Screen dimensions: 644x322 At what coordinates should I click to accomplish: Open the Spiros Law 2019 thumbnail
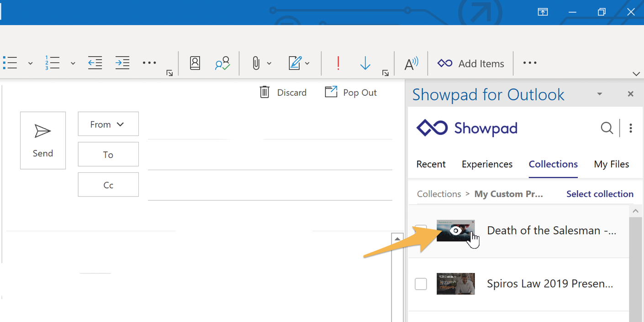click(x=455, y=284)
